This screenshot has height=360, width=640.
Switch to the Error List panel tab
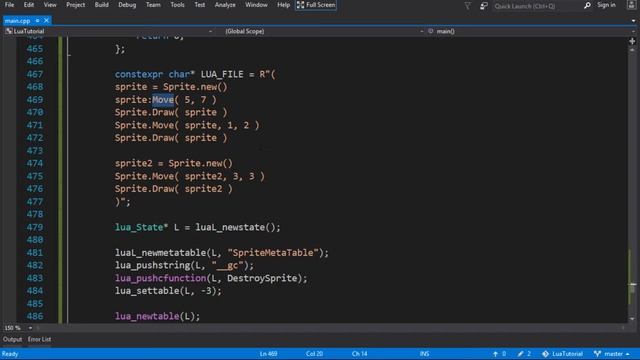[x=40, y=339]
